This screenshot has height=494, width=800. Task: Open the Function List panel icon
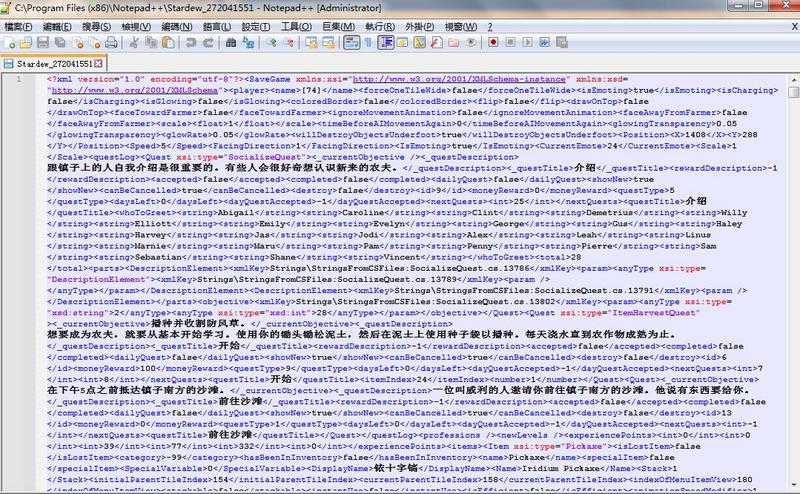pos(437,43)
